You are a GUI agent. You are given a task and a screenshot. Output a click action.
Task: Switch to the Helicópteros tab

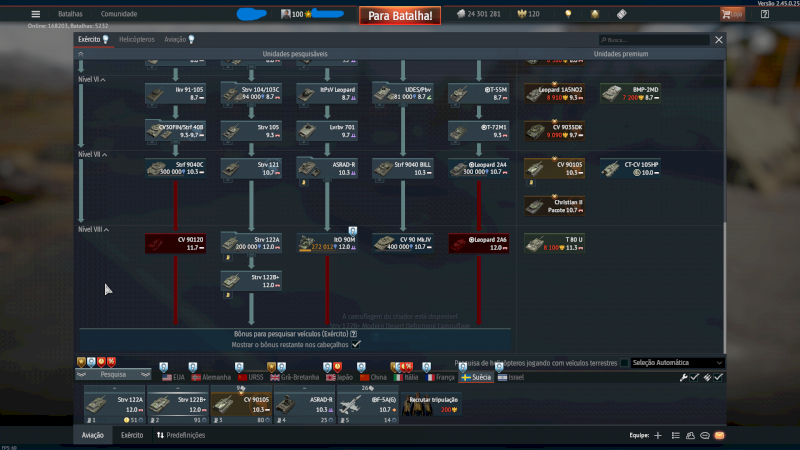pos(136,39)
